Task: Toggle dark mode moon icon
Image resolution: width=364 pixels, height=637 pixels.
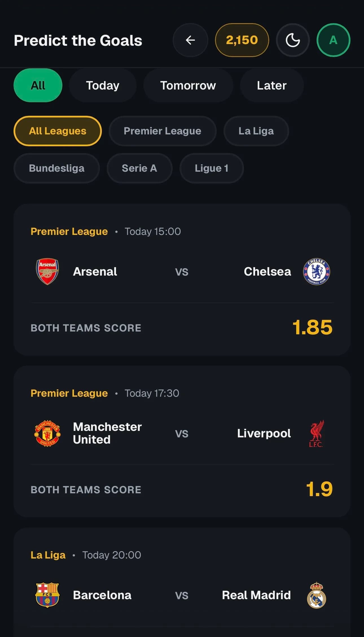Action: [x=293, y=40]
